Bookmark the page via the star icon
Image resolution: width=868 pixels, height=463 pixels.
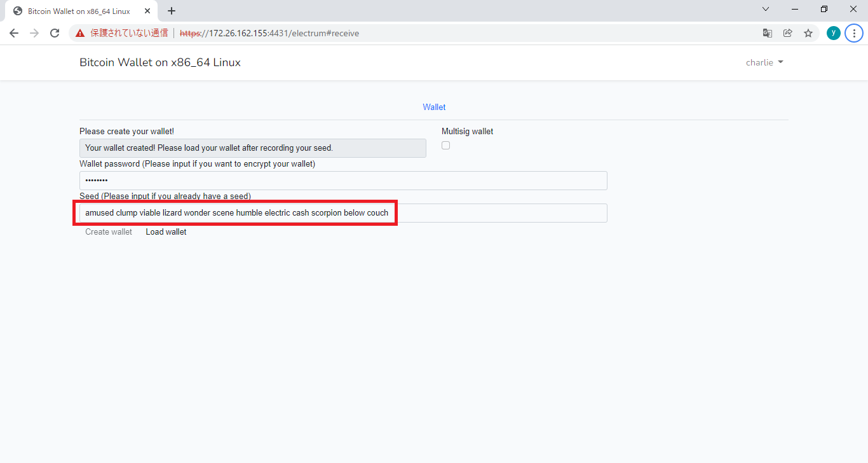click(x=808, y=32)
